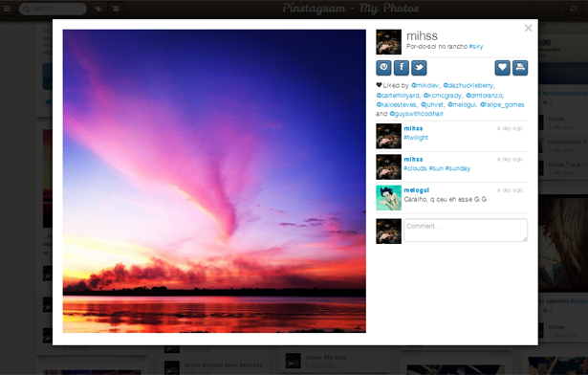This screenshot has width=588, height=375.
Task: Refresh the page using the top-right icon
Action: pos(574,9)
